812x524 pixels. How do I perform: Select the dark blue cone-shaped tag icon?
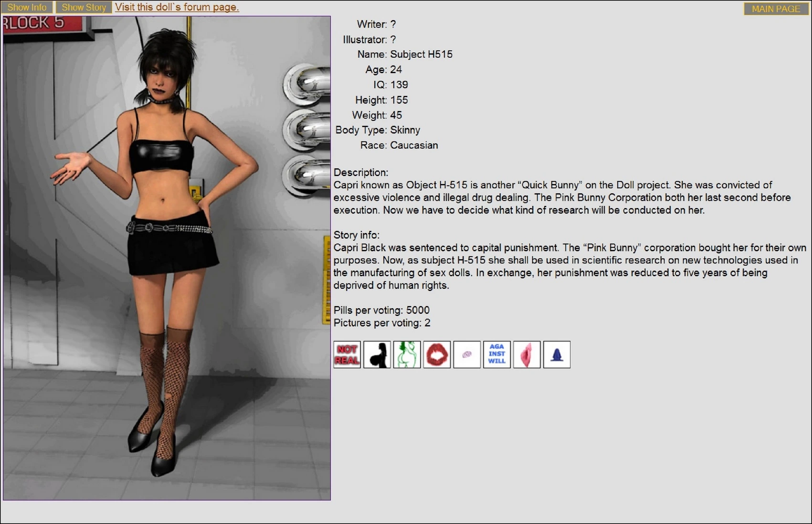pyautogui.click(x=557, y=354)
